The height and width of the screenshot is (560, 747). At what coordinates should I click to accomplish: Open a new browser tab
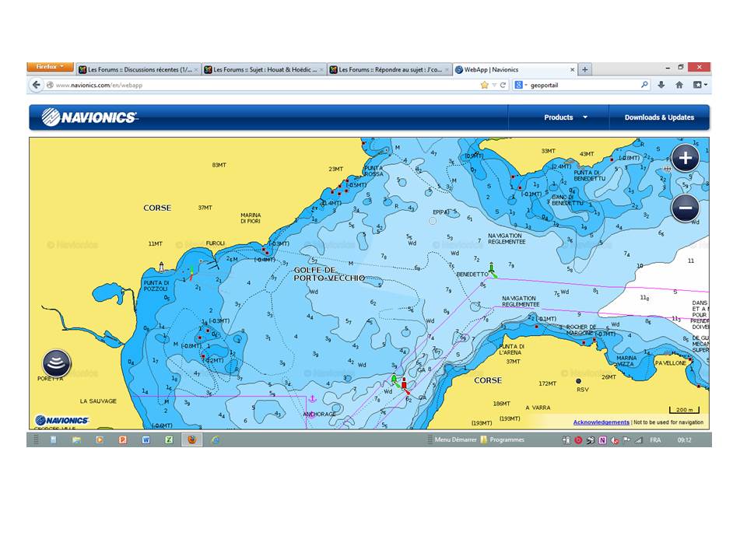tap(585, 69)
